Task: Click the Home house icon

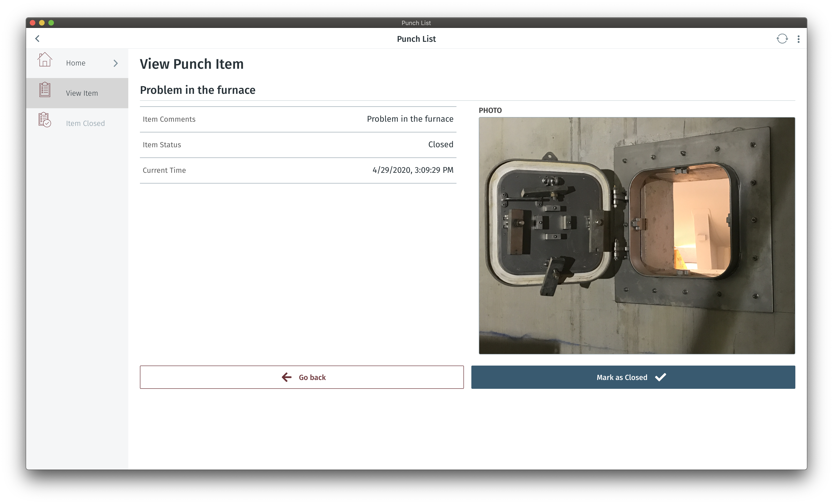Action: coord(45,60)
